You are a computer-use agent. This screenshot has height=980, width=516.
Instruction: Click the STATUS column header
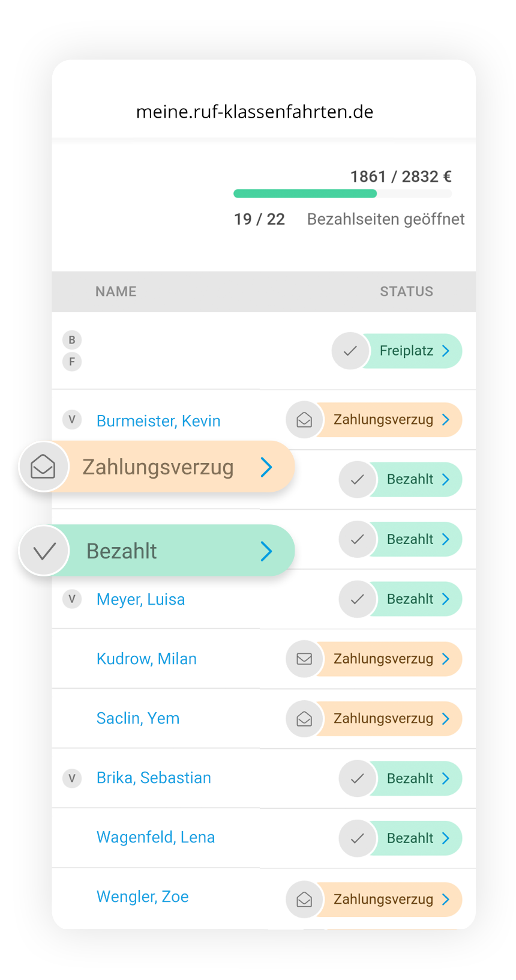(406, 292)
